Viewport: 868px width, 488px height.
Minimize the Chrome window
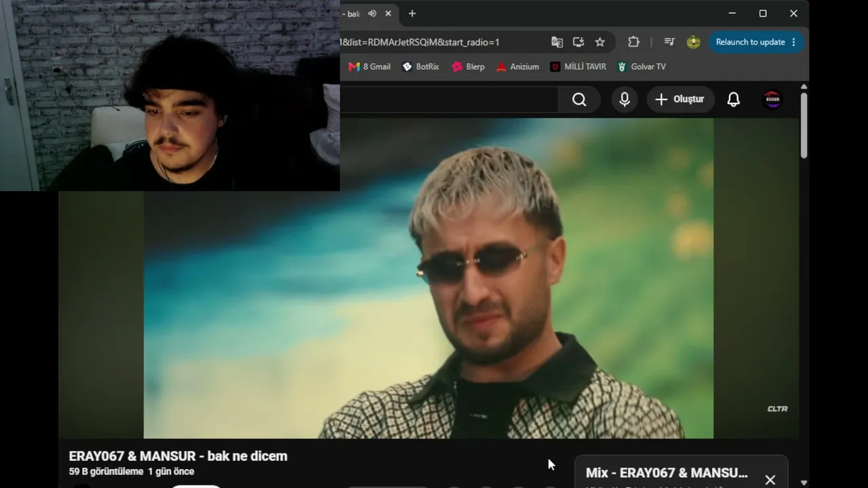(x=732, y=14)
